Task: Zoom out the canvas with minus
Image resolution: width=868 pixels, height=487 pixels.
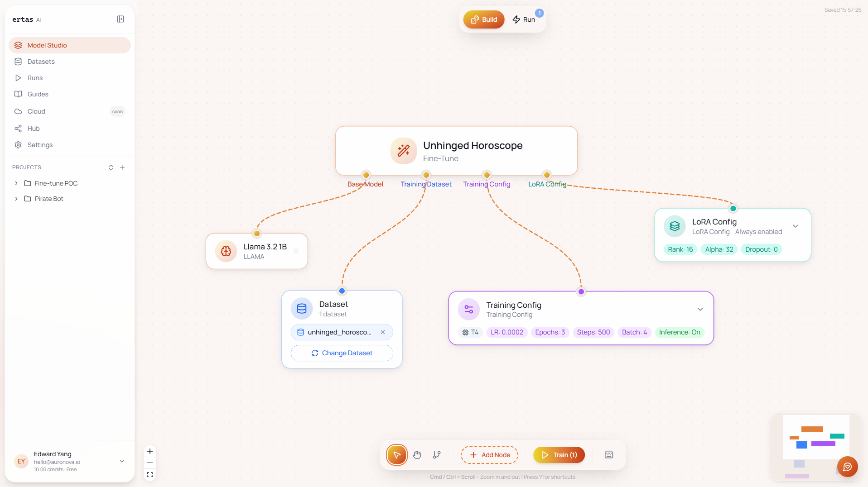Action: [x=150, y=463]
